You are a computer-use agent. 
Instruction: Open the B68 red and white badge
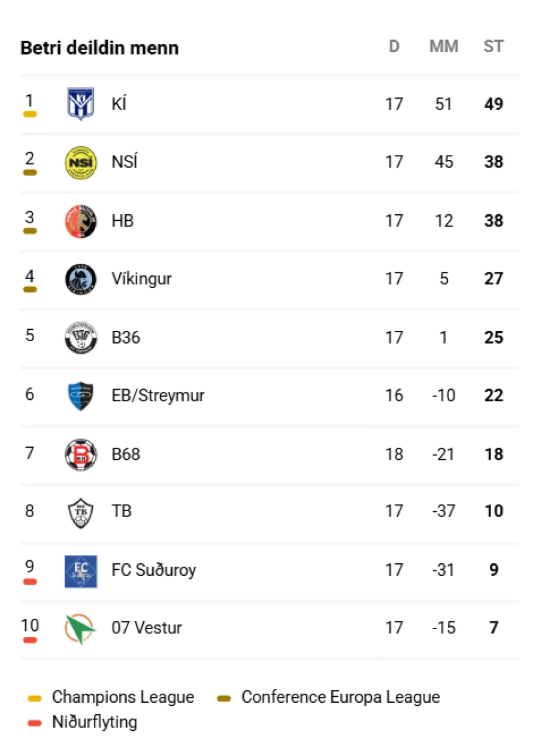[x=80, y=454]
